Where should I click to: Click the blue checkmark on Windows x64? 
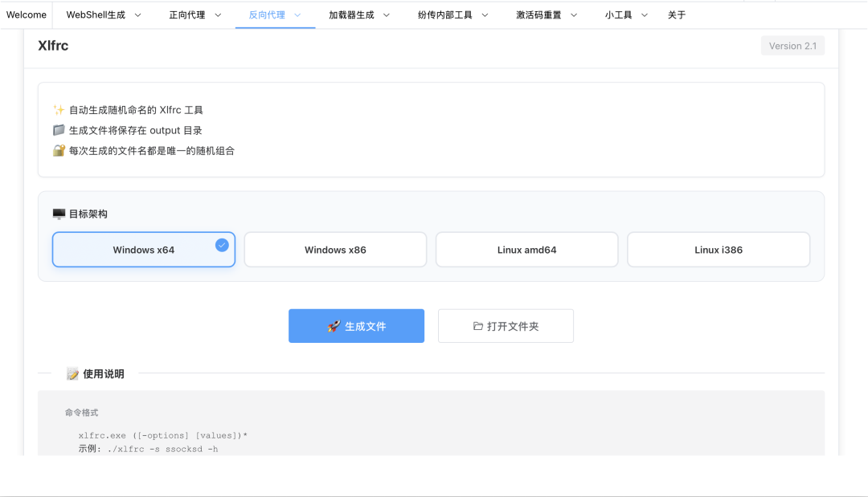(x=222, y=245)
